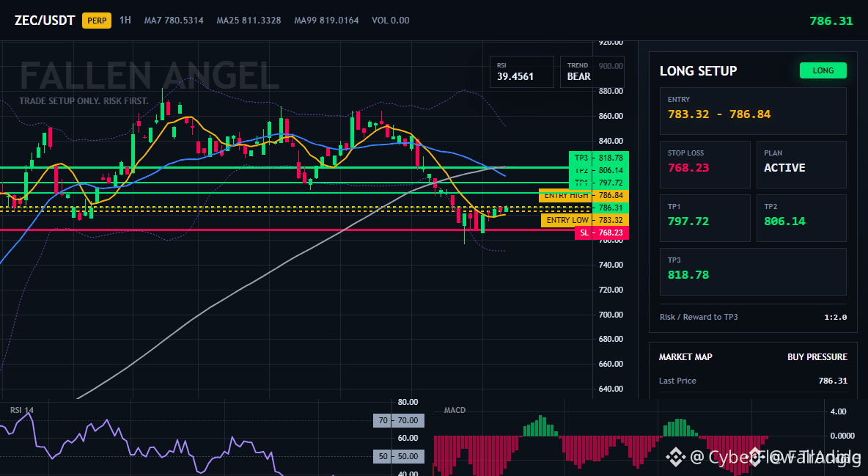
Task: Click the 1:2.0 risk reward ratio
Action: [835, 318]
